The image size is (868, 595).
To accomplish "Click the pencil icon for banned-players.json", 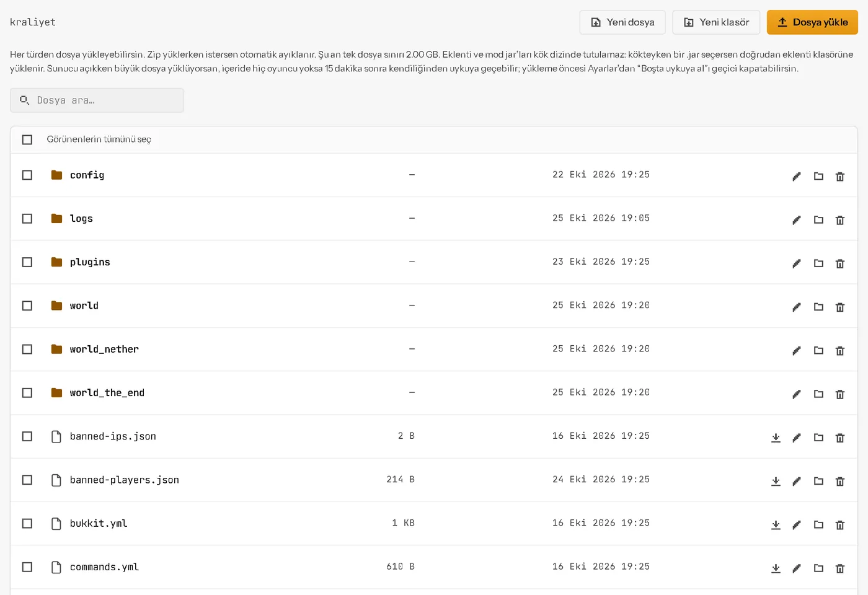I will (797, 481).
